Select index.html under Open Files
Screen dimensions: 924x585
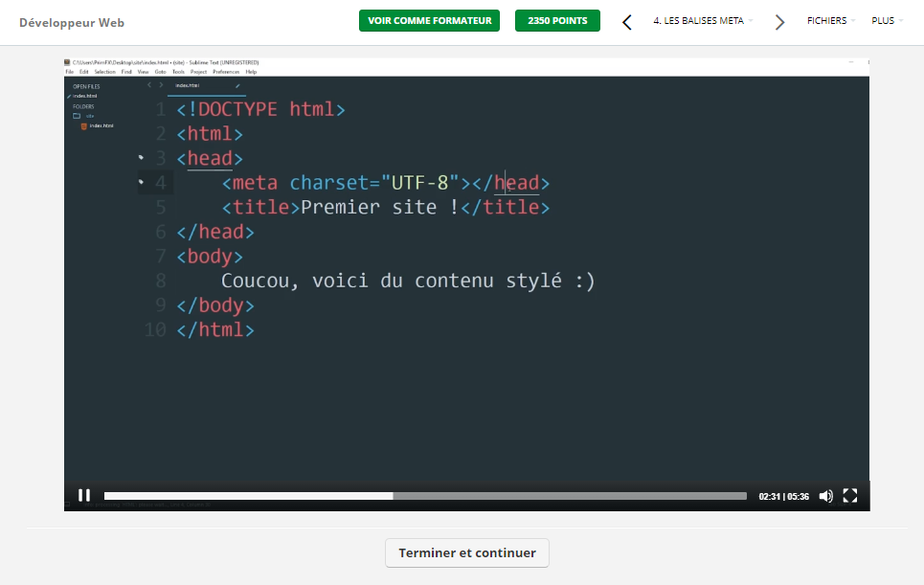85,96
